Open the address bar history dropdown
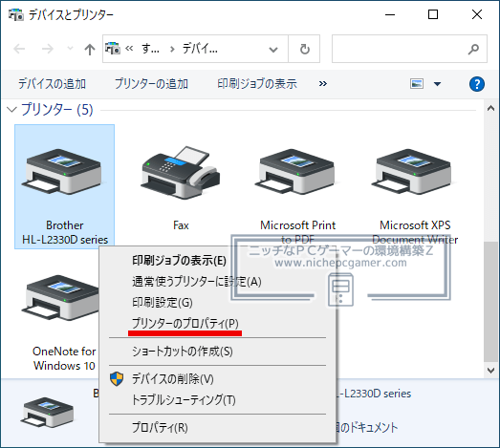 tap(273, 50)
